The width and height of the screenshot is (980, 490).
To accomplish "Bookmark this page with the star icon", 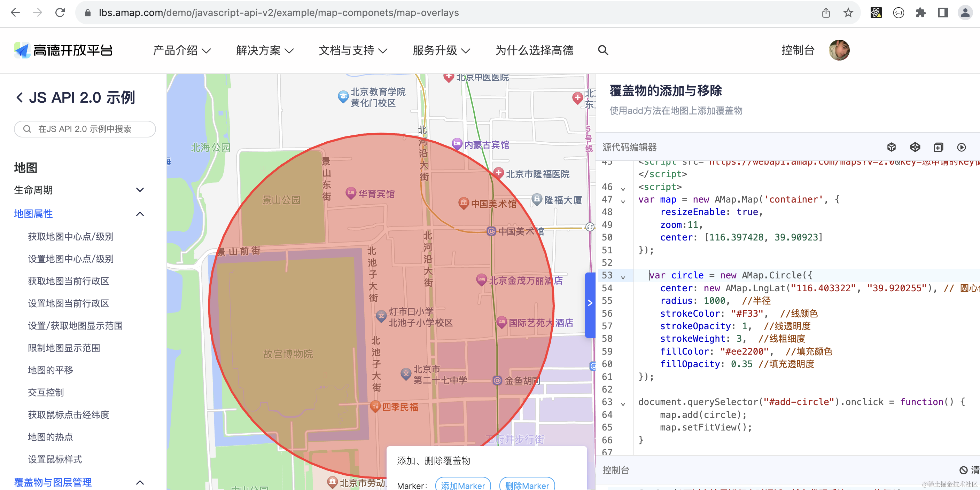I will [x=848, y=13].
